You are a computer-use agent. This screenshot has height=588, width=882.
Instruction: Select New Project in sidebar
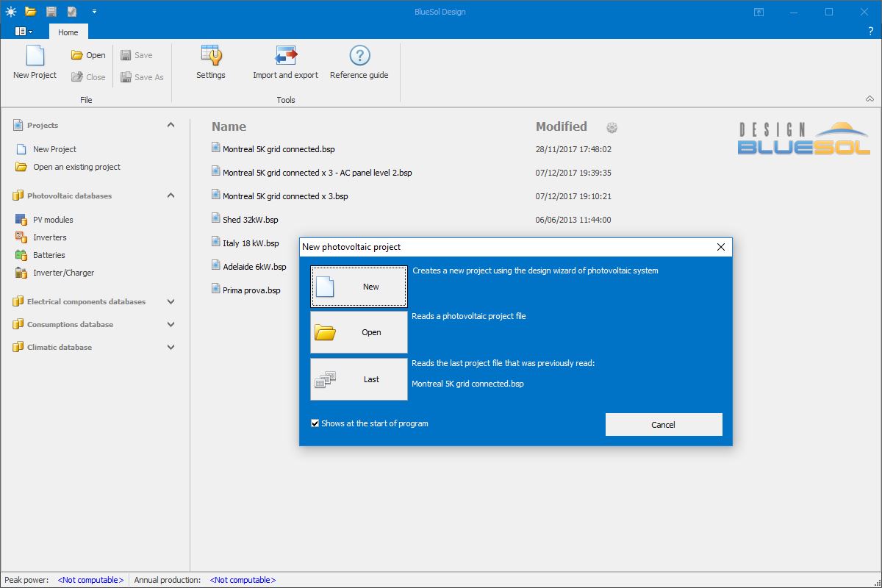pyautogui.click(x=54, y=149)
